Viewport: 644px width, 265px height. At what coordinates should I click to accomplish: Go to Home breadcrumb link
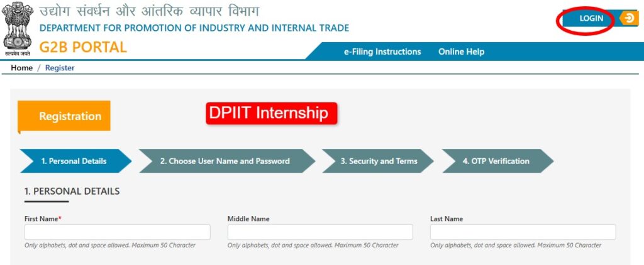click(x=21, y=68)
